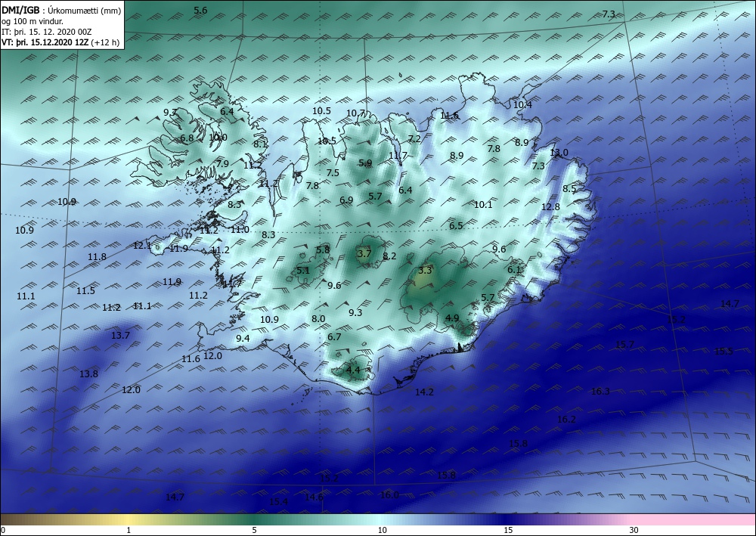Click the 6.7 value label
Viewport: 756px width, 536px height.
335,336
